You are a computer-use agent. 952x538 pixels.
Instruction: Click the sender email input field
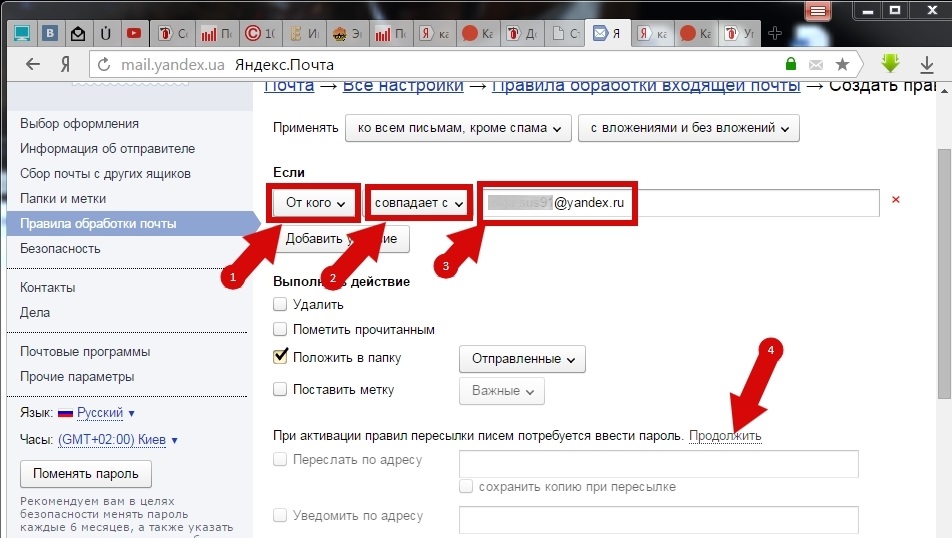[x=680, y=203]
